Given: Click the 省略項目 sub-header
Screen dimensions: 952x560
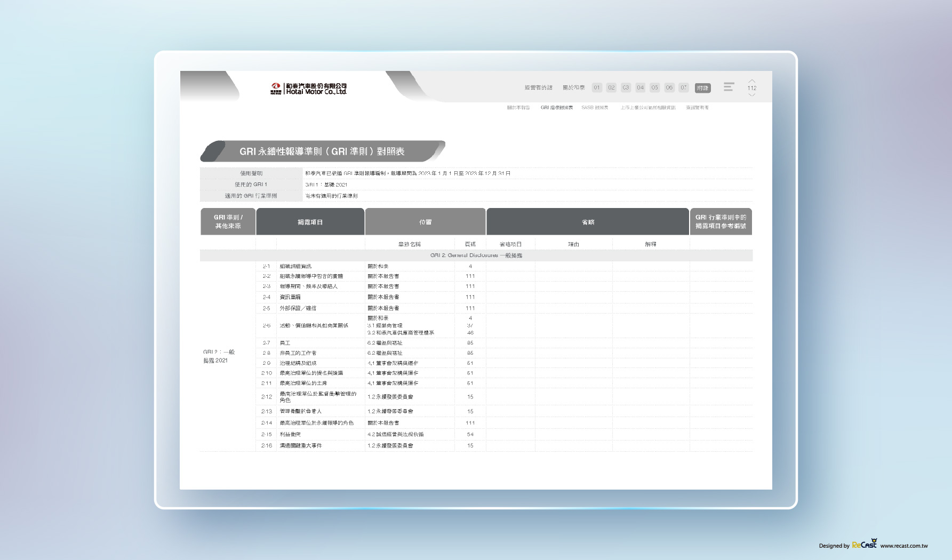Looking at the screenshot, I should click(510, 244).
